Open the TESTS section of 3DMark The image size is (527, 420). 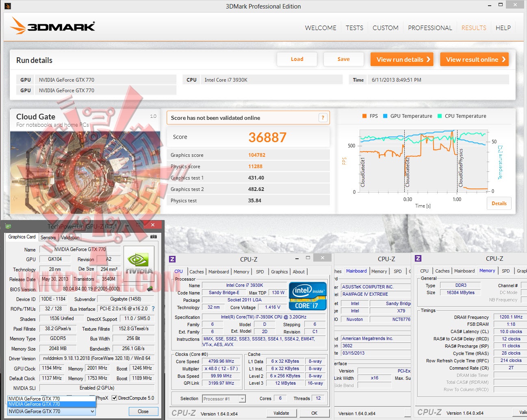point(355,28)
